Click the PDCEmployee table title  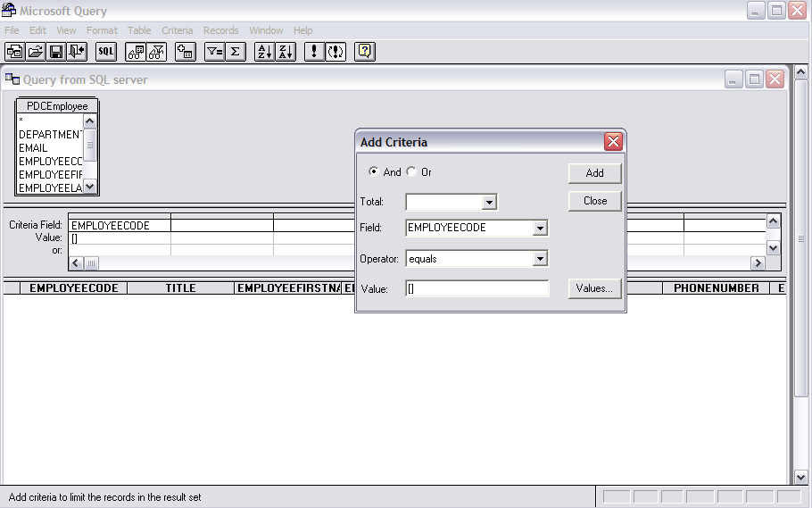[57, 106]
